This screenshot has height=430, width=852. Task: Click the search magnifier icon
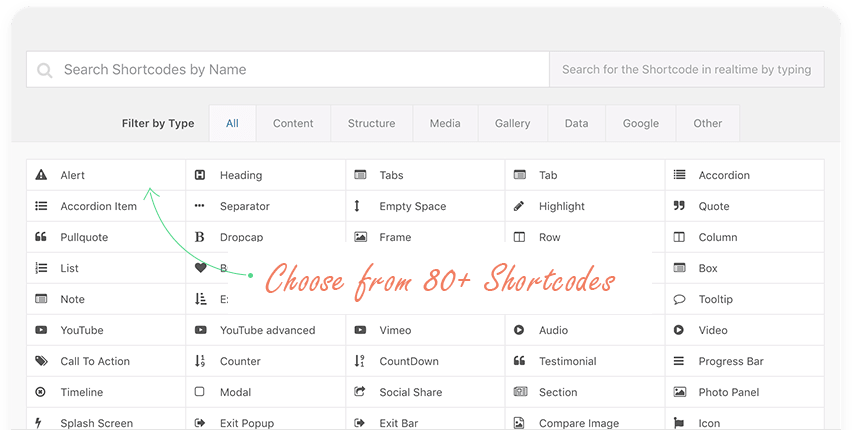click(45, 70)
